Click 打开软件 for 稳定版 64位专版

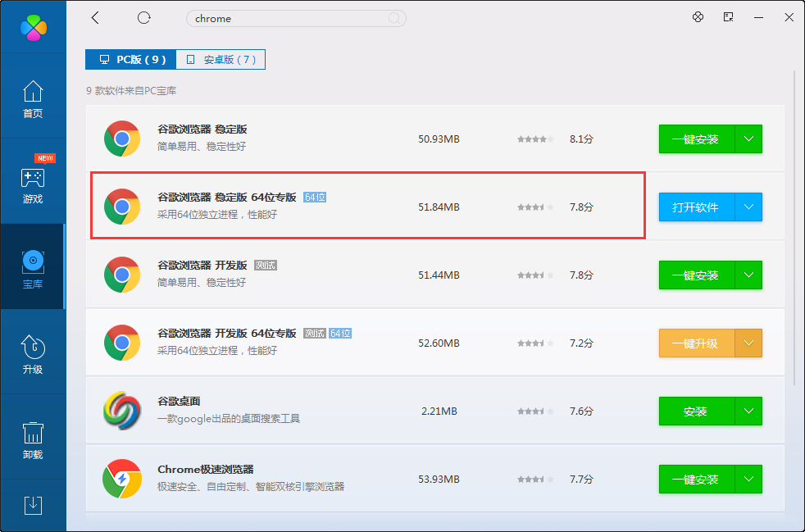tap(697, 207)
